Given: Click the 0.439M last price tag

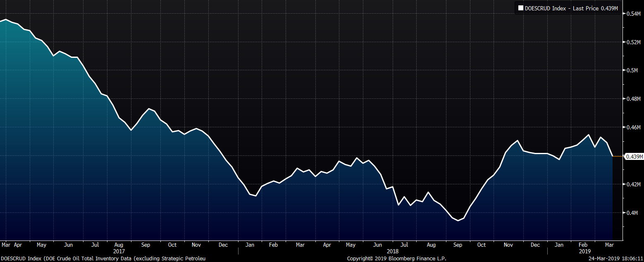Looking at the screenshot, I should pyautogui.click(x=632, y=157).
